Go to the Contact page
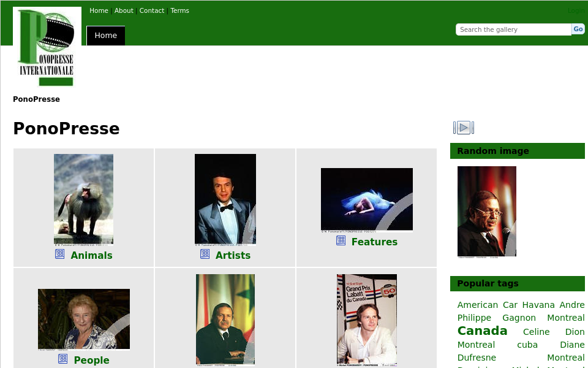 [152, 10]
